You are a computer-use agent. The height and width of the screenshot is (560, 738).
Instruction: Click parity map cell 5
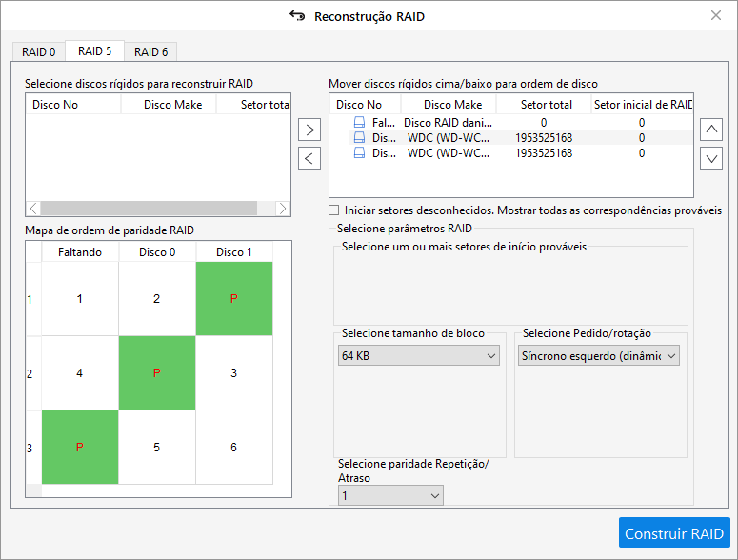157,447
